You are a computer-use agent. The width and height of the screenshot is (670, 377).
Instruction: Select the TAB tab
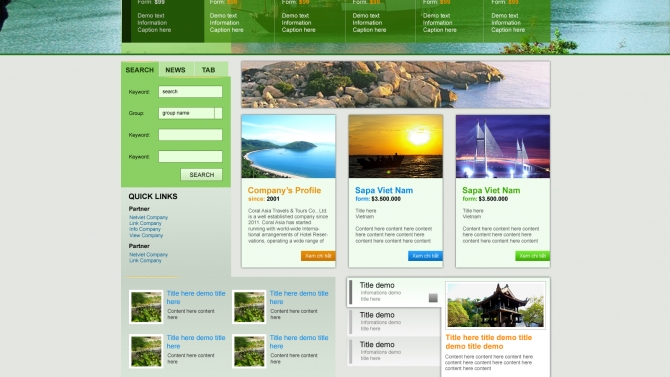(209, 70)
